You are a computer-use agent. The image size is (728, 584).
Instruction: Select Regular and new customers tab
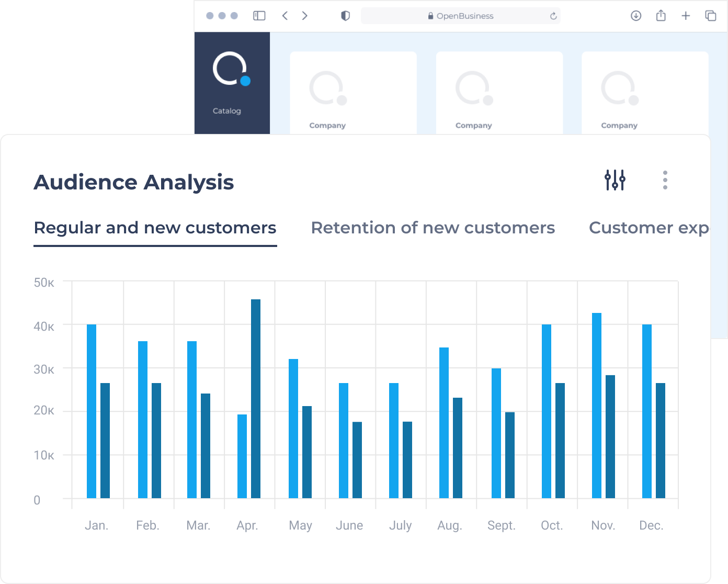coord(155,228)
